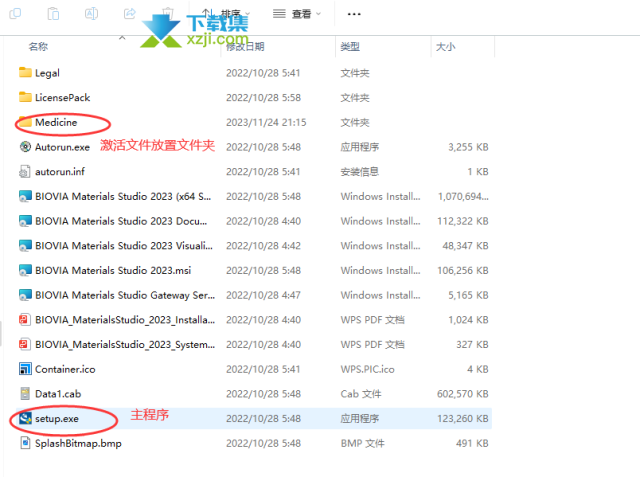This screenshot has height=477, width=640.
Task: Click the autorun.inf file name
Action: [60, 172]
